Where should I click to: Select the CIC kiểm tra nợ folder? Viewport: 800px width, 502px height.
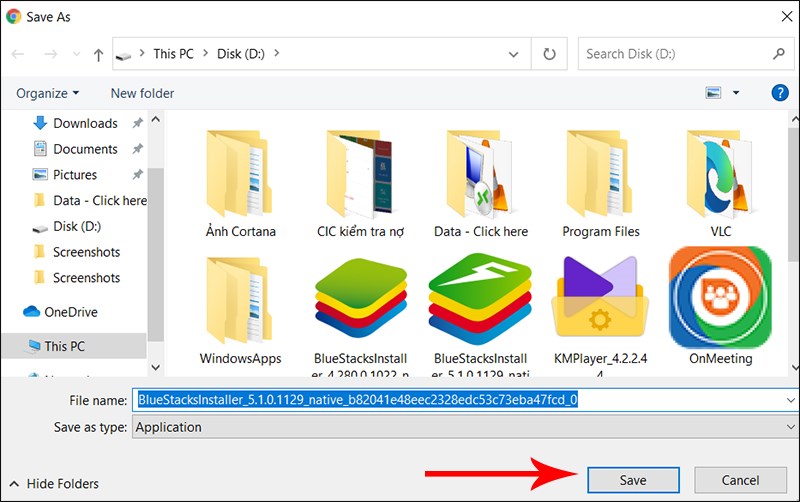coord(360,184)
